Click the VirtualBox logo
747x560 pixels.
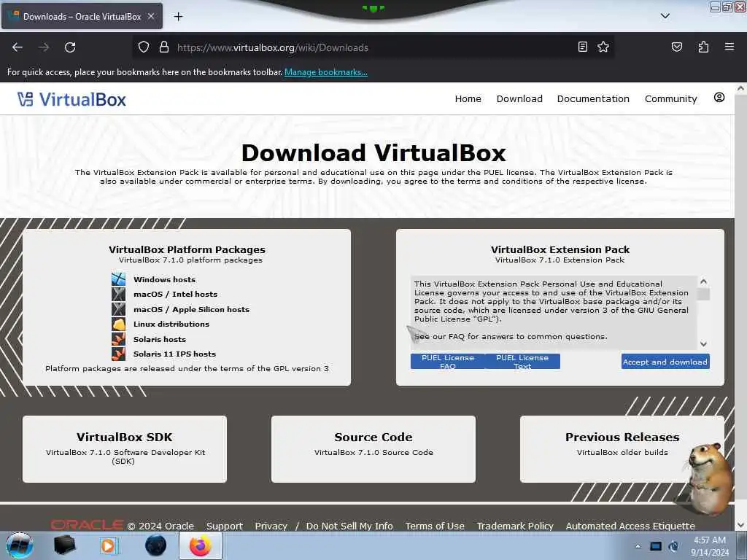(x=72, y=99)
